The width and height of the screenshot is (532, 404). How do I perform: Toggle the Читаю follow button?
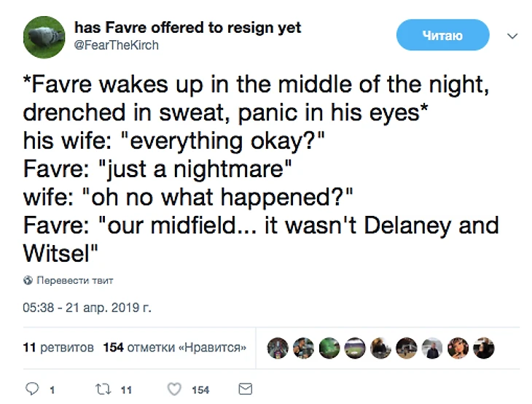[442, 35]
